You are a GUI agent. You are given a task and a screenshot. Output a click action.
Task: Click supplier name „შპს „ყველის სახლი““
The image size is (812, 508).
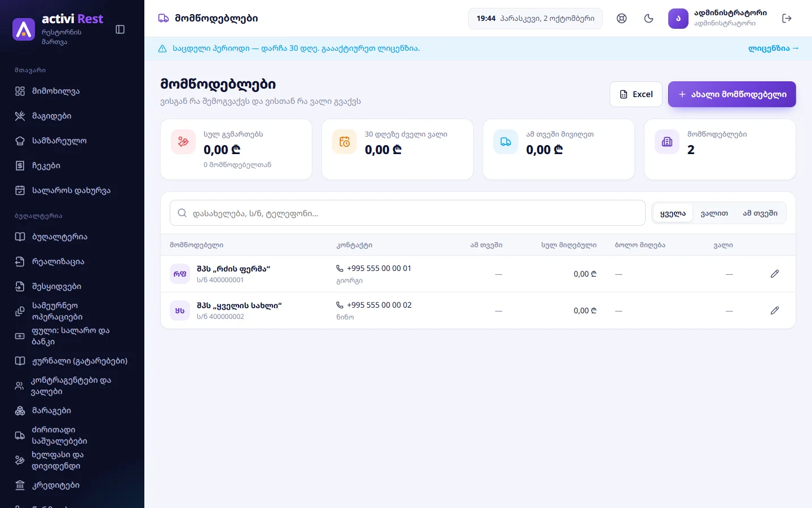click(239, 305)
